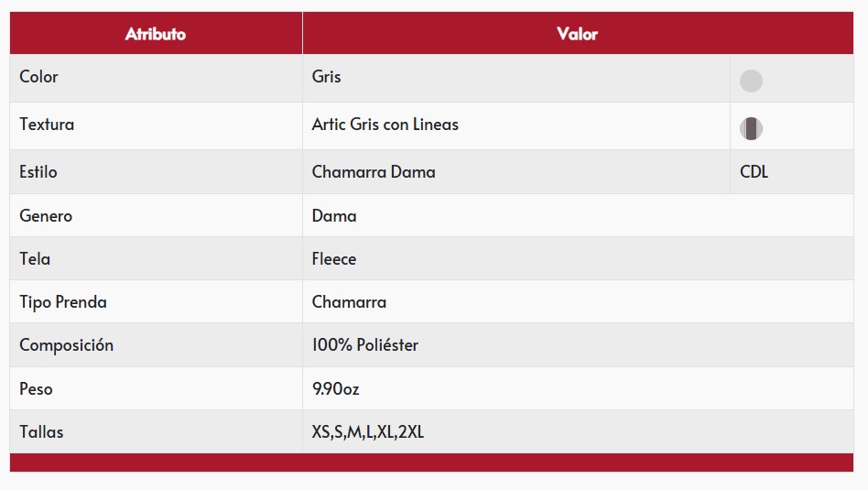Click the 100% Poliéster composition value
Screen dimensions: 868x490
(x=365, y=345)
